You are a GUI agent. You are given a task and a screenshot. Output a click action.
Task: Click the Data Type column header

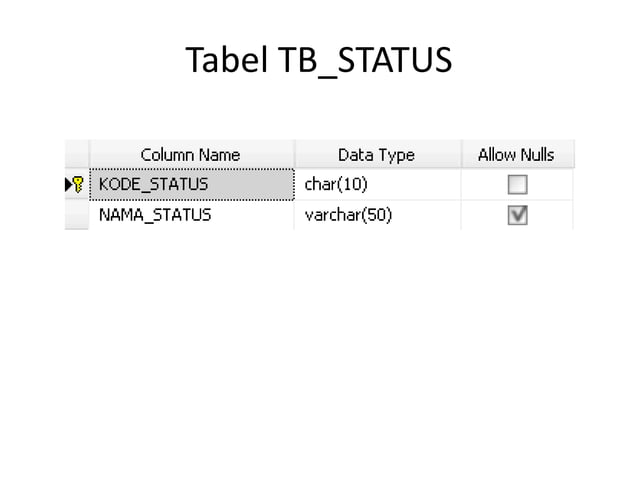376,155
